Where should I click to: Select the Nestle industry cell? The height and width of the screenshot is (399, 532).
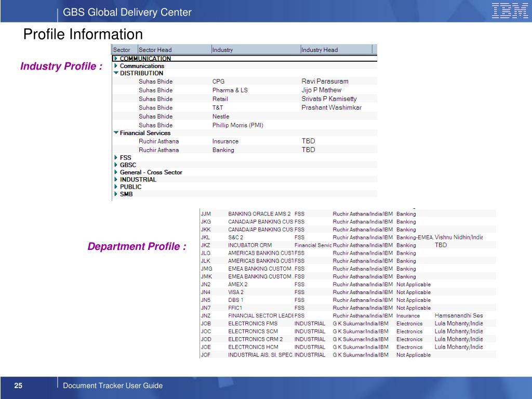(220, 116)
